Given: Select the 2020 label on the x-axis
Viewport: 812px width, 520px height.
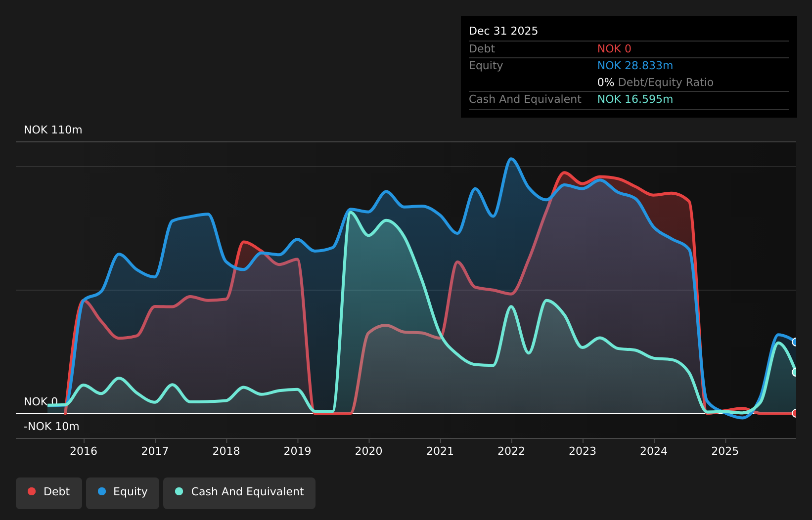Looking at the screenshot, I should [368, 451].
